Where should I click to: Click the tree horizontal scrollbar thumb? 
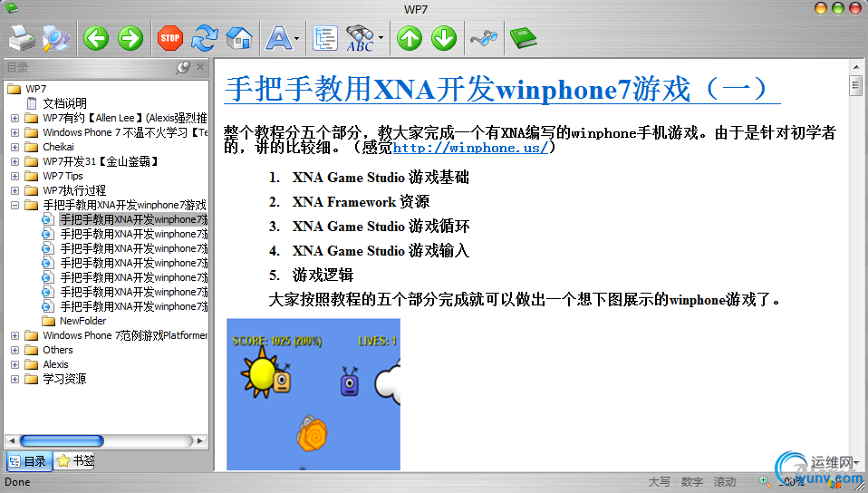pos(62,441)
